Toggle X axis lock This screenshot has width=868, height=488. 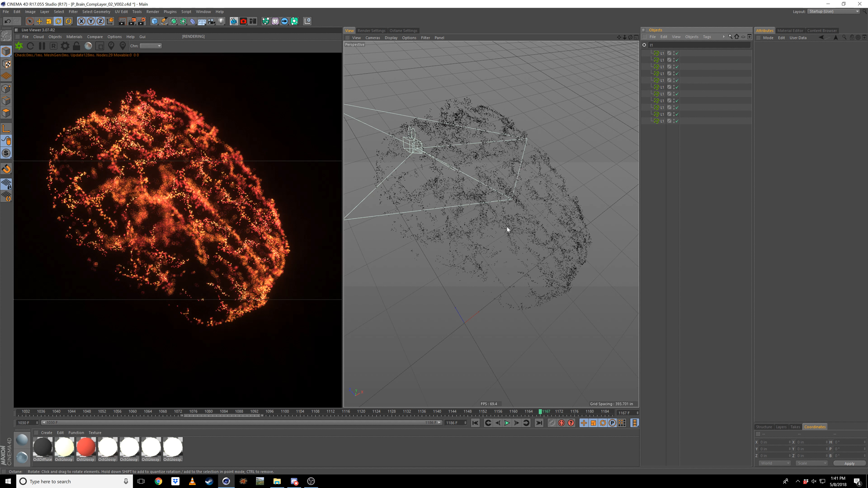[81, 21]
